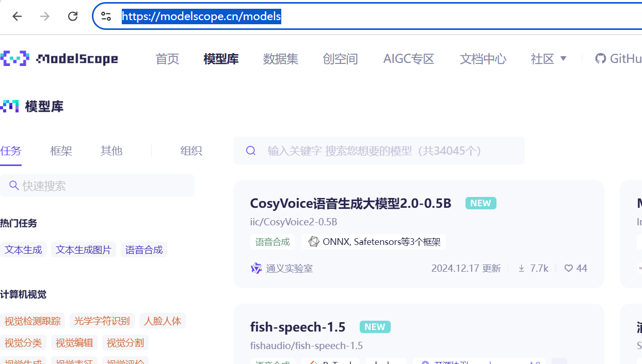Open the 数据集 navigation item
Screen dimensions: 642x364
tap(281, 59)
